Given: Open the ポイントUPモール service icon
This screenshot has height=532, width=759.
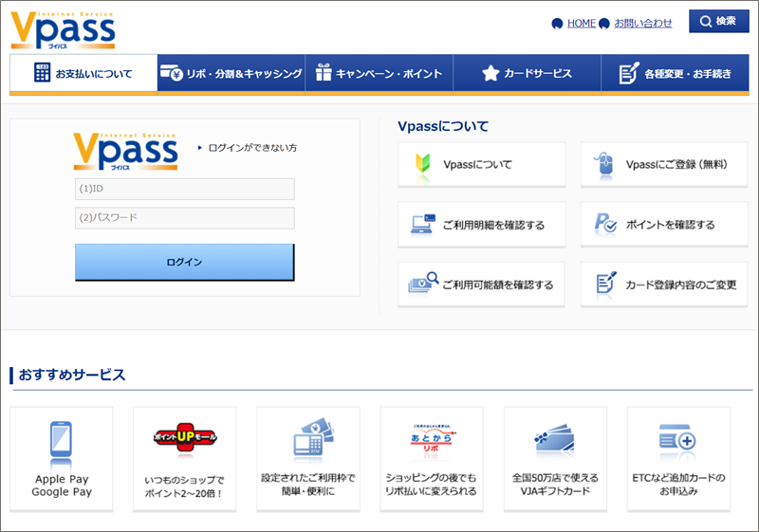Looking at the screenshot, I should coord(184,438).
